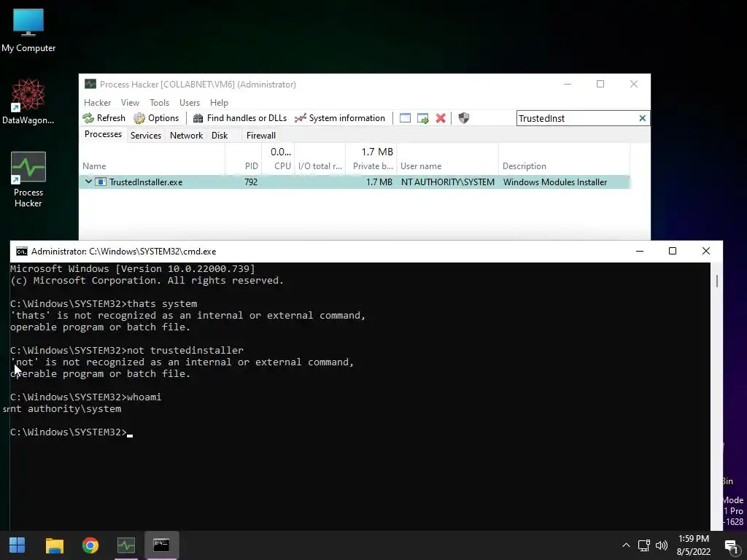Clear the TrustedInst search box
747x560 pixels.
click(642, 118)
